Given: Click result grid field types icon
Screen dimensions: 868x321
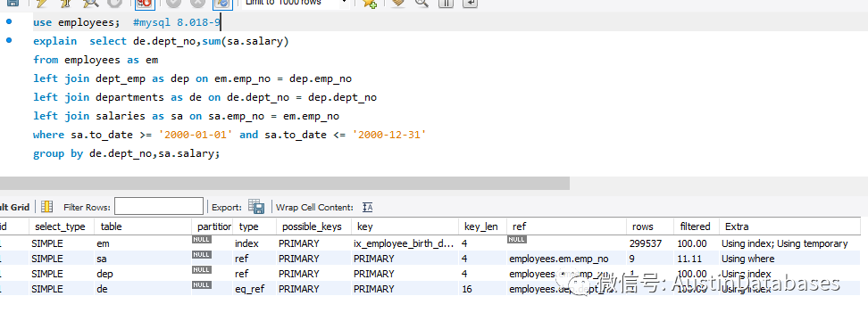Looking at the screenshot, I should coord(47,207).
